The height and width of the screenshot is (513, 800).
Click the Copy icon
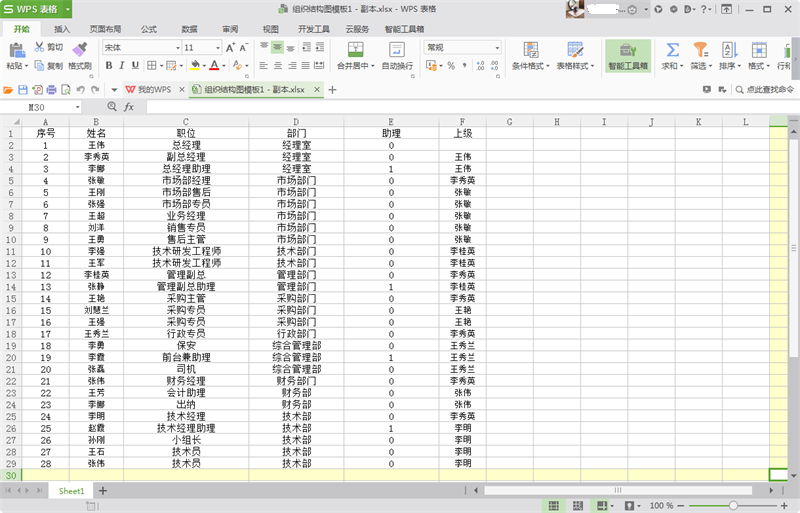[39, 65]
